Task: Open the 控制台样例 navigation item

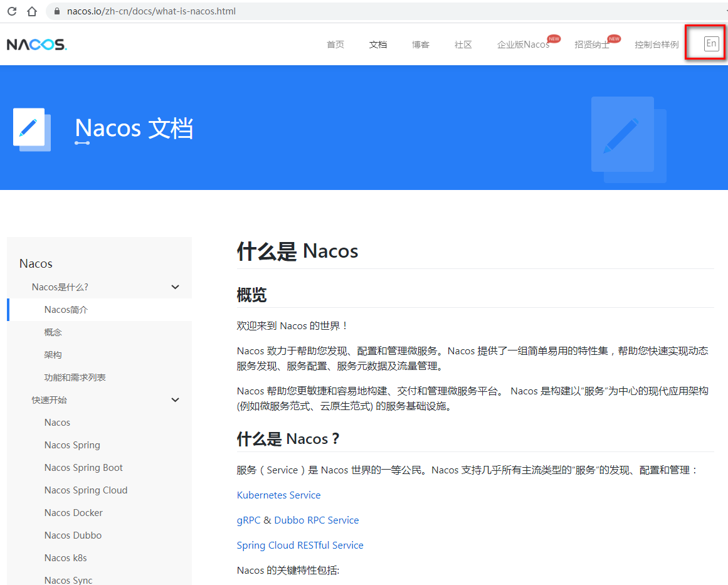Action: click(x=657, y=45)
